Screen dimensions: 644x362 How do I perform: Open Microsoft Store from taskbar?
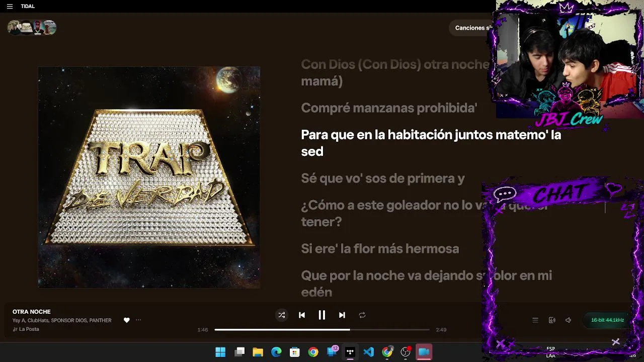295,352
